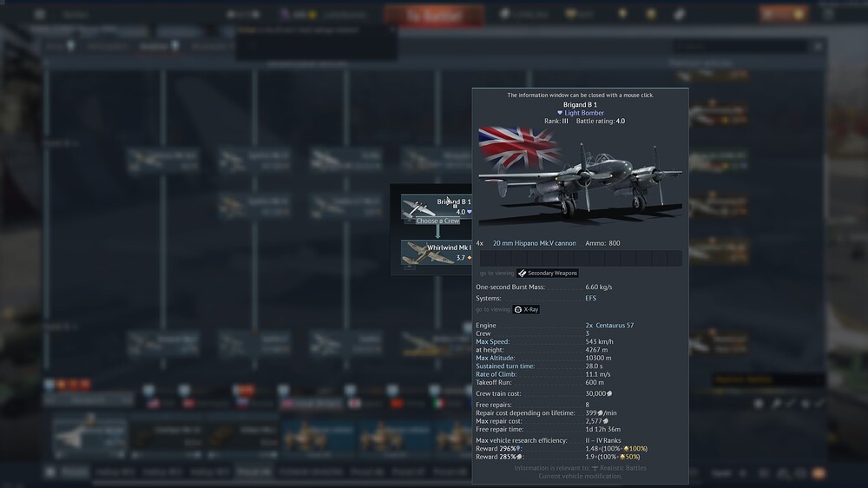Click the 'Rank: III' text

[556, 122]
